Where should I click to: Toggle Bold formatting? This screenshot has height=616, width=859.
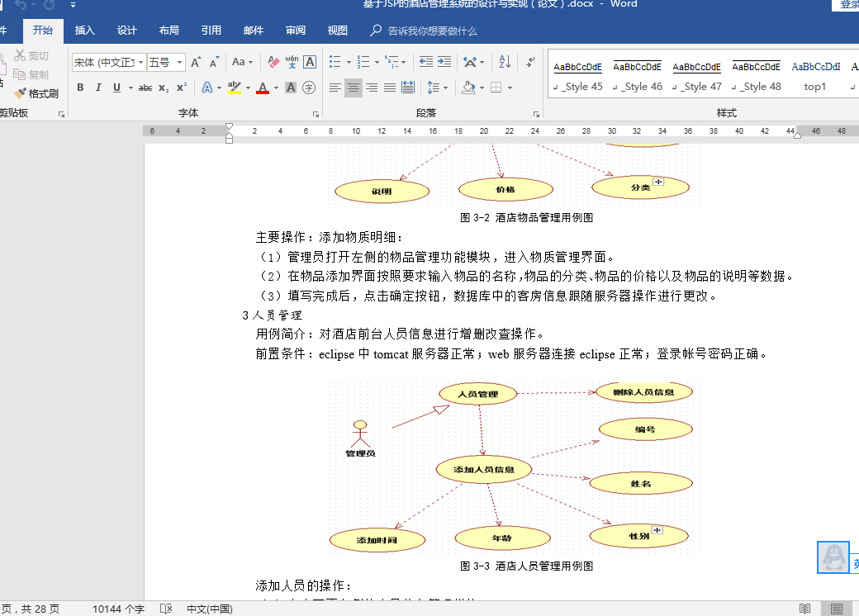click(81, 88)
